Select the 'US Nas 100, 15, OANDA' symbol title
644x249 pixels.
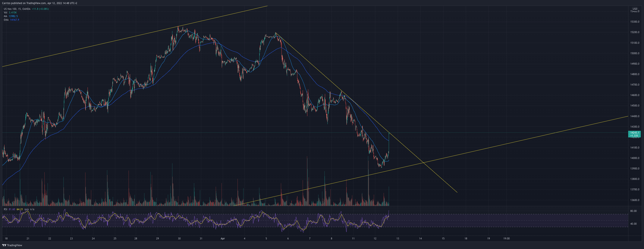[x=17, y=9]
